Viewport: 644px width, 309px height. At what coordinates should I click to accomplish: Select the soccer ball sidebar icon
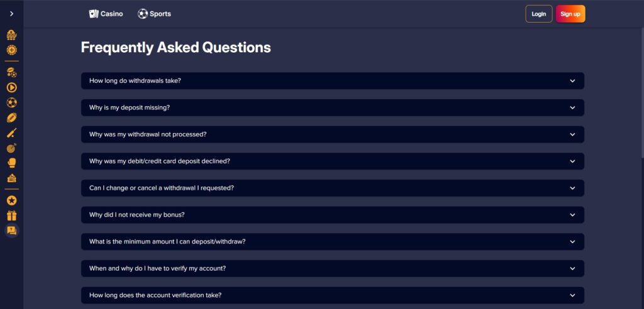coord(11,102)
